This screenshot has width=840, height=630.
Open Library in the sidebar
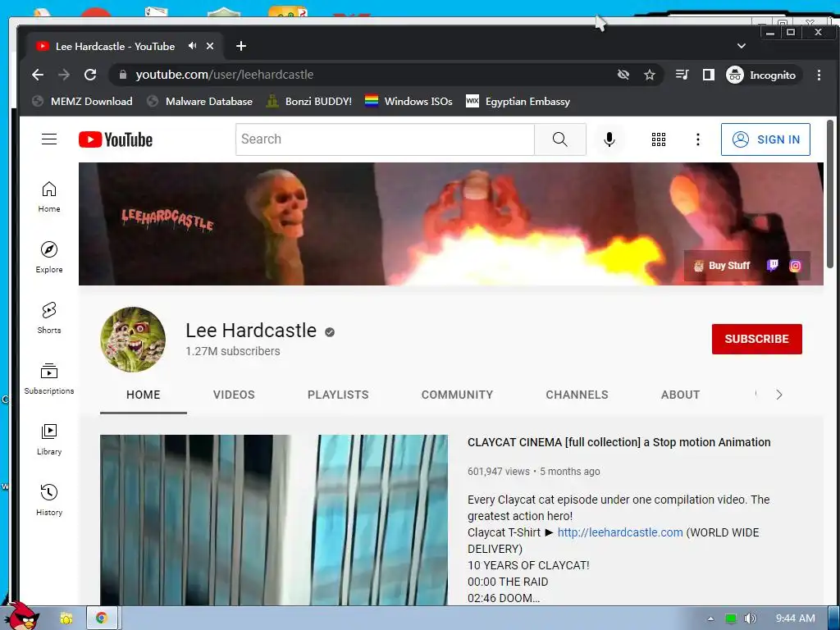[49, 440]
